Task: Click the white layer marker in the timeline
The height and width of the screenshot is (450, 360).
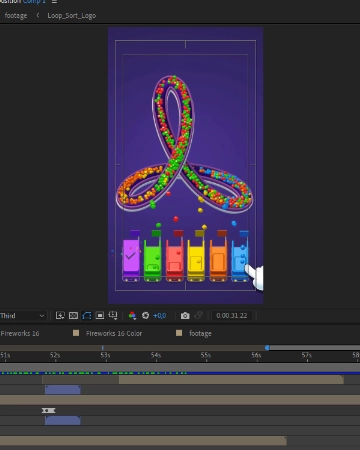Action: pos(49,410)
